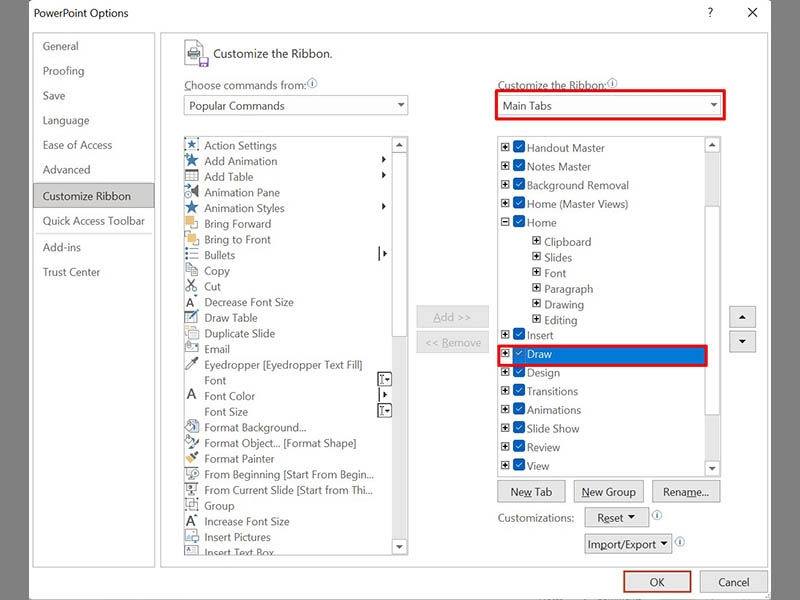Click the New Tab button
Image resolution: width=800 pixels, height=600 pixels.
(x=531, y=492)
